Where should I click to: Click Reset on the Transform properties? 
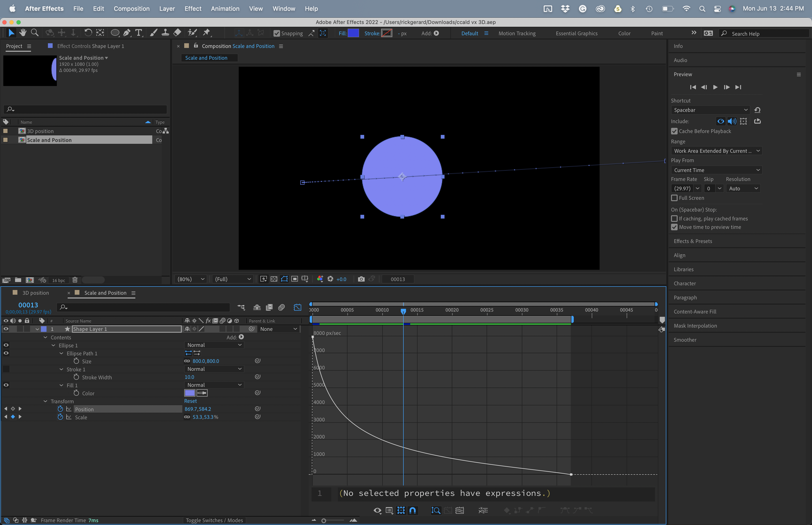pos(190,401)
